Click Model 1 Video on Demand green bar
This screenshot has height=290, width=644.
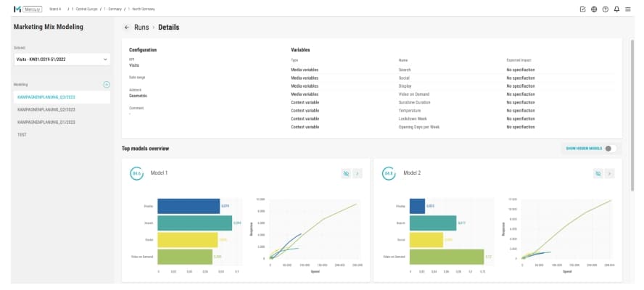click(185, 257)
